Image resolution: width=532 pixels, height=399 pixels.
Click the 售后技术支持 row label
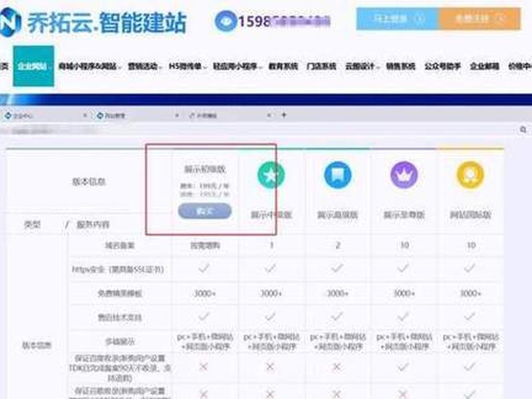[120, 317]
